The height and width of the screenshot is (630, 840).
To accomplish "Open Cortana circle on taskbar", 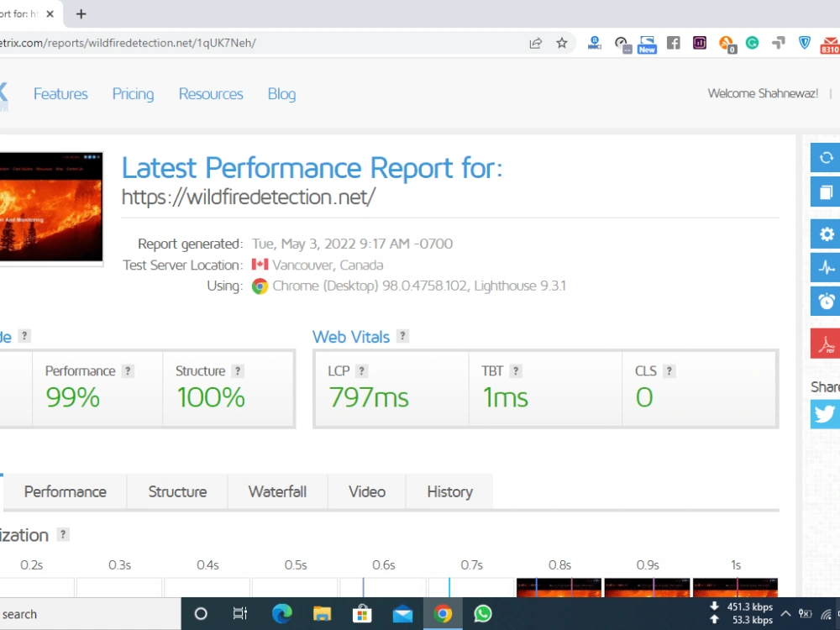I will 201,613.
